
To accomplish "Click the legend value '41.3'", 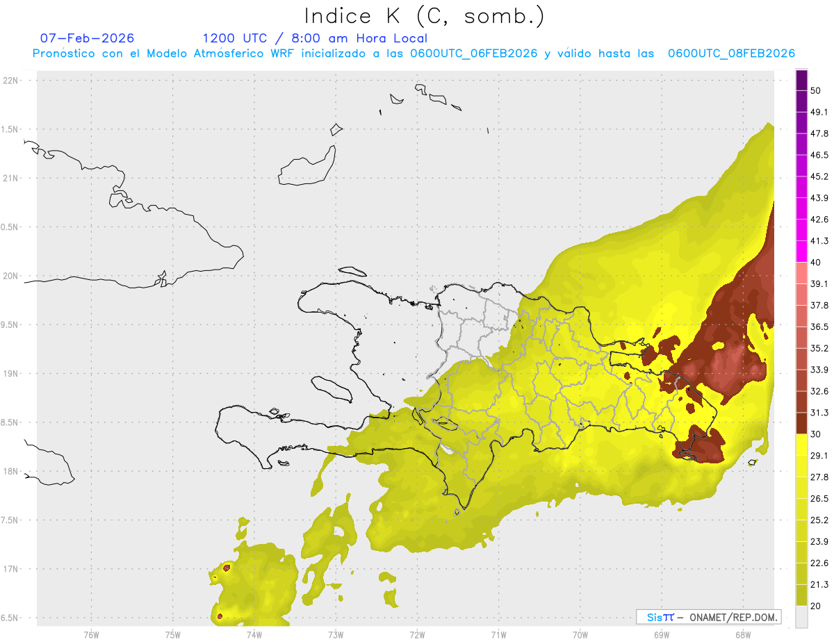I will click(819, 242).
